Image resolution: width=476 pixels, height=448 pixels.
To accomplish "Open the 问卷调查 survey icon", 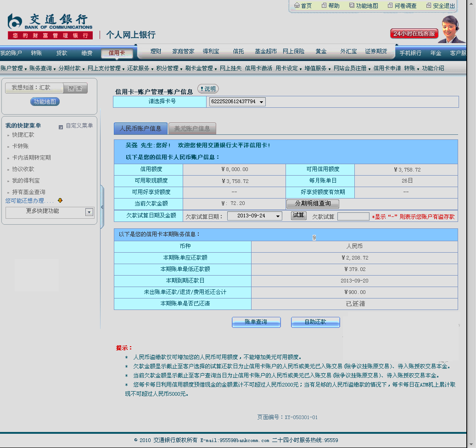I will pyautogui.click(x=390, y=6).
